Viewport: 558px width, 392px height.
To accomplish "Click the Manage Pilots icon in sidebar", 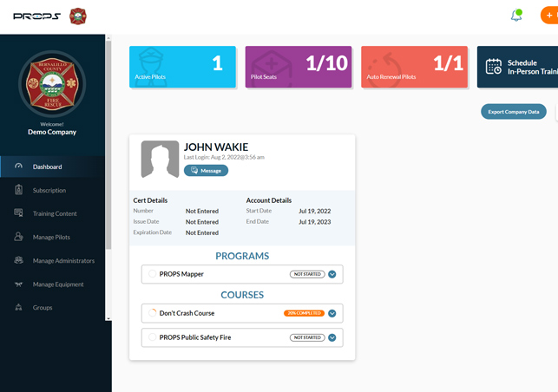I will 19,237.
